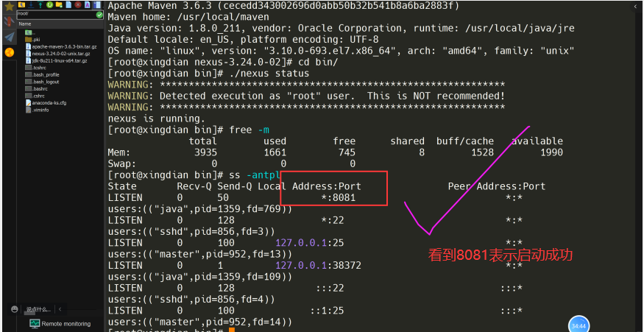
Task: Click users:(("master",pid=952,fd=13)) line
Action: click(x=200, y=254)
